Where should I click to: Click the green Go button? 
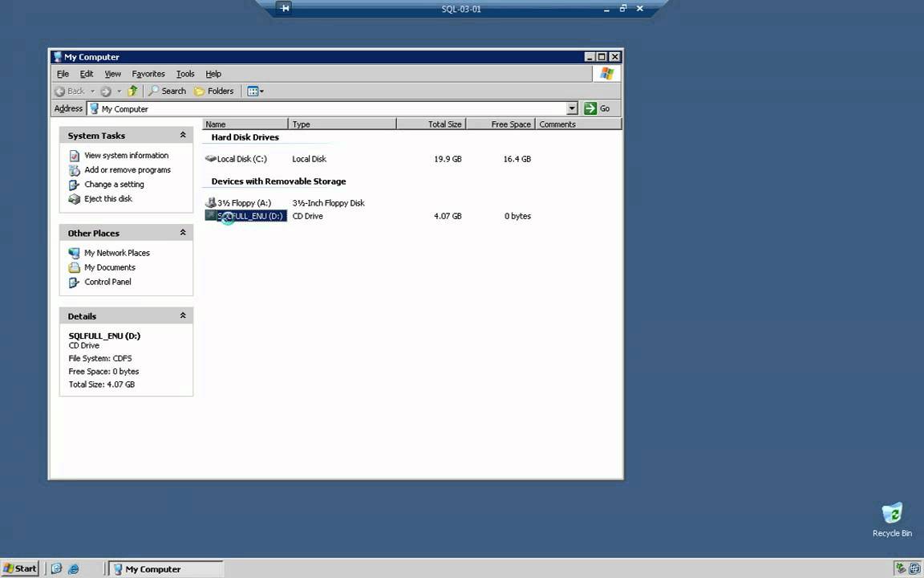click(597, 108)
